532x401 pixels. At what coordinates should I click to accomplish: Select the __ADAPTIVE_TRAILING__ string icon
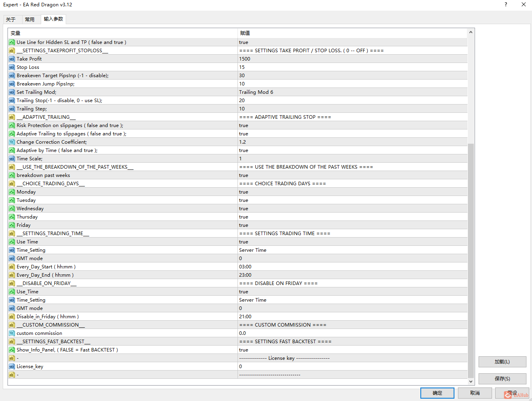point(12,117)
